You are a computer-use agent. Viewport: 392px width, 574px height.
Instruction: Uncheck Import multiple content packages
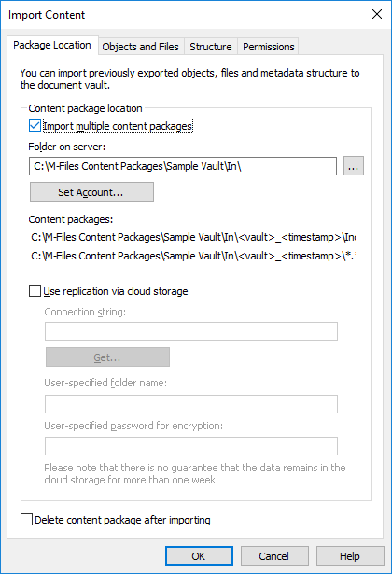point(35,126)
